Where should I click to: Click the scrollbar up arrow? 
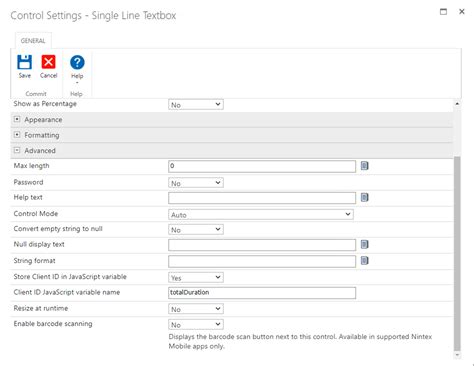(x=457, y=104)
